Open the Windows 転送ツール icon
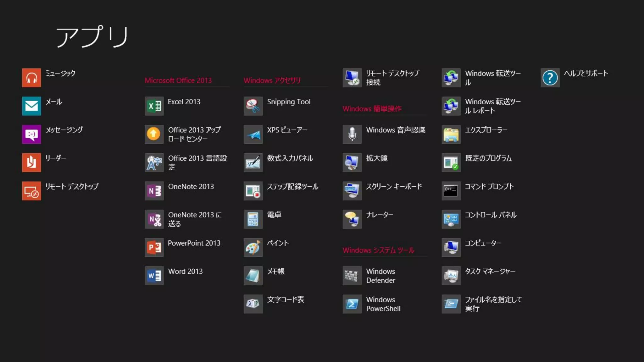This screenshot has width=644, height=362. tap(451, 78)
